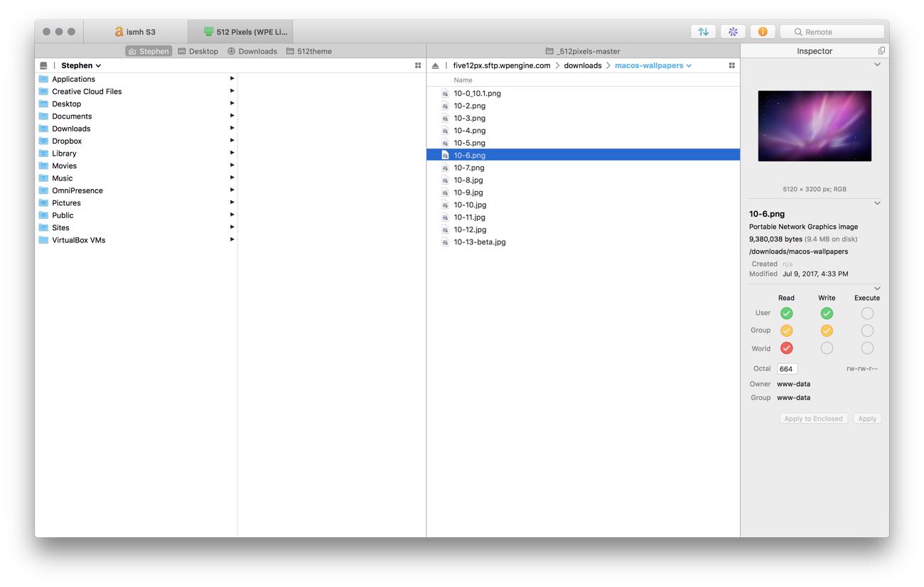Toggle User Read permission
924x587 pixels.
[x=786, y=313]
